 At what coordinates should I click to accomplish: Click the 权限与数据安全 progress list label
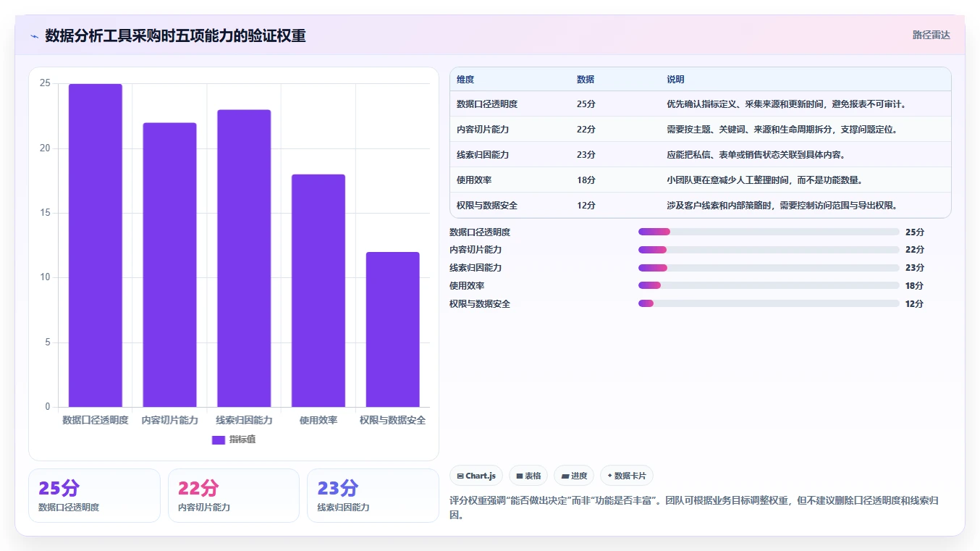480,303
